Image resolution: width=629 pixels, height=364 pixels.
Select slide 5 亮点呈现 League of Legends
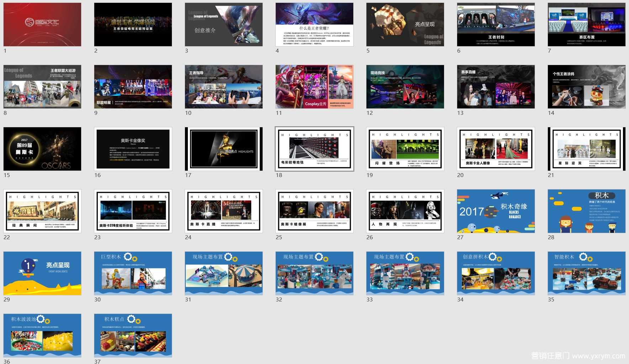(x=405, y=25)
